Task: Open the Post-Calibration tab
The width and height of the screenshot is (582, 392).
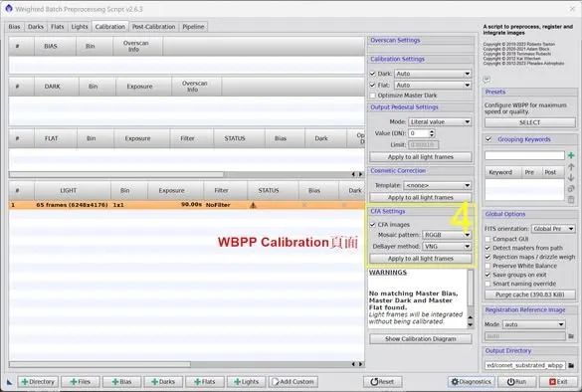Action: pos(153,27)
